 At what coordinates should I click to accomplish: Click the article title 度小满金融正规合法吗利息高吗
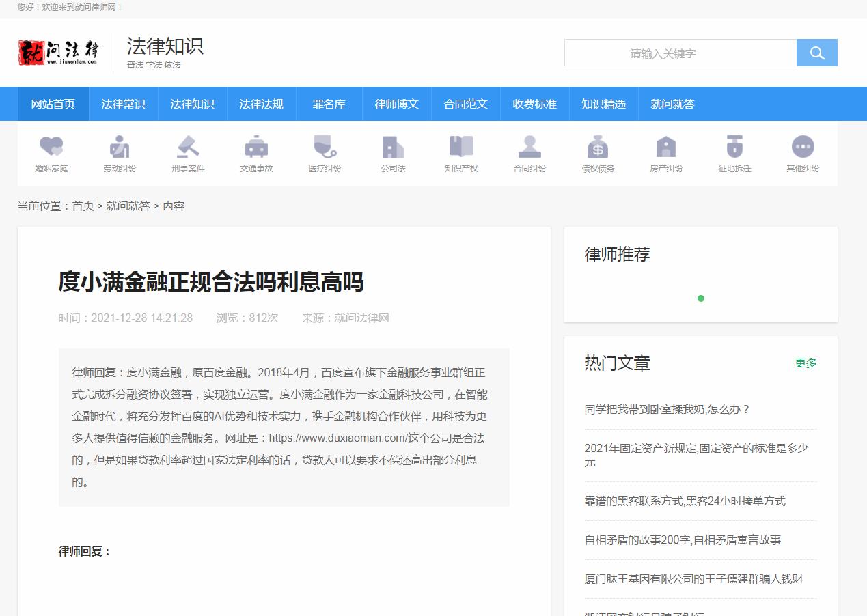click(211, 282)
